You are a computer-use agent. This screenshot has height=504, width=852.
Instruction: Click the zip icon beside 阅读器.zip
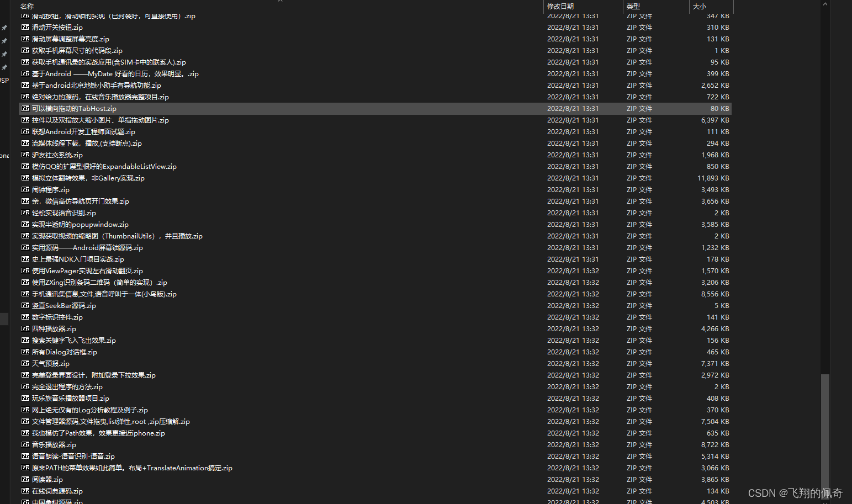25,479
